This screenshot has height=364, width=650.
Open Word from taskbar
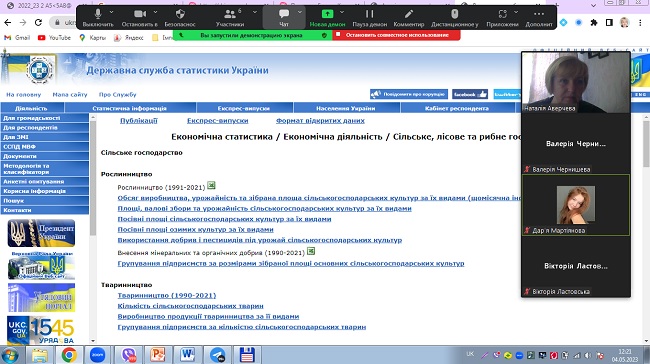[x=187, y=355]
